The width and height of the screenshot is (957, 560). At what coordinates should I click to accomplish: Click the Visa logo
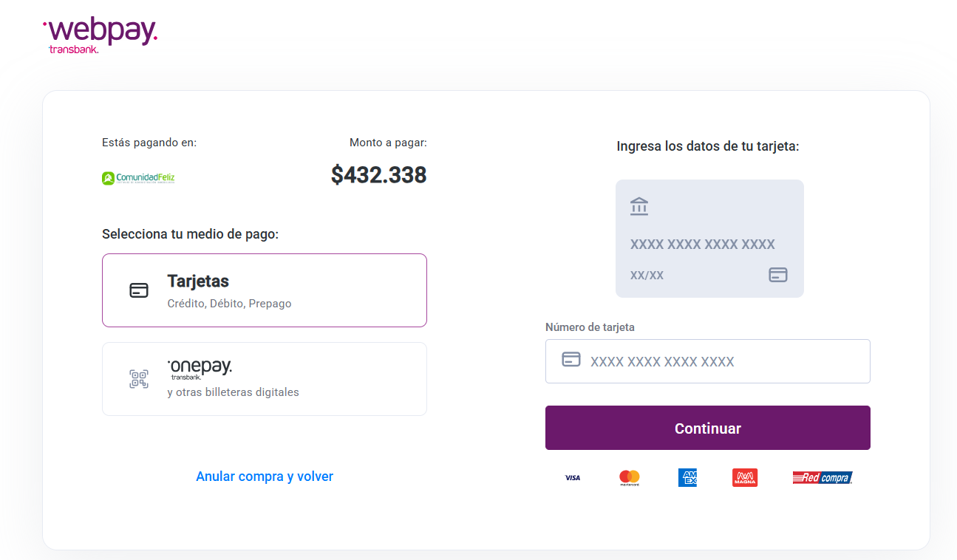[x=573, y=478]
